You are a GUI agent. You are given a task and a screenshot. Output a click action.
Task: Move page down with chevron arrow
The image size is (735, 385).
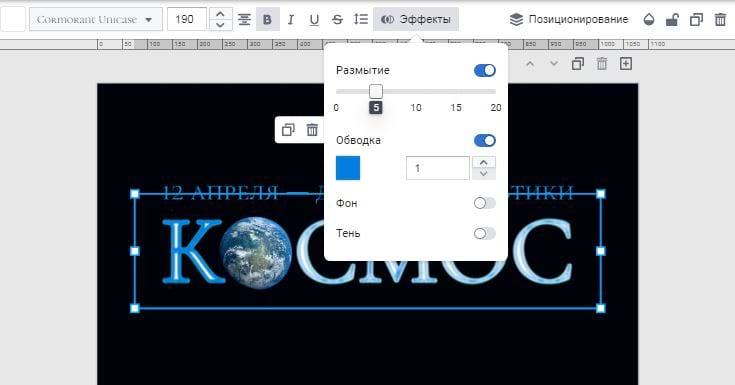(554, 64)
